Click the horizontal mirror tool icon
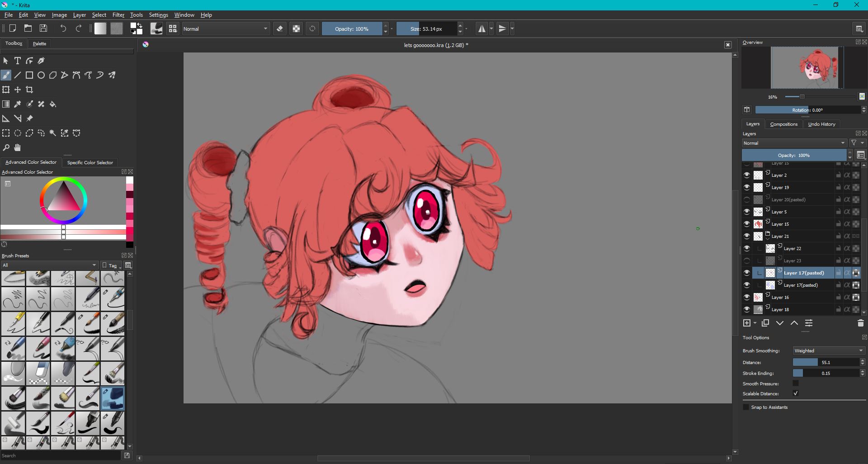The width and height of the screenshot is (868, 464). [482, 29]
